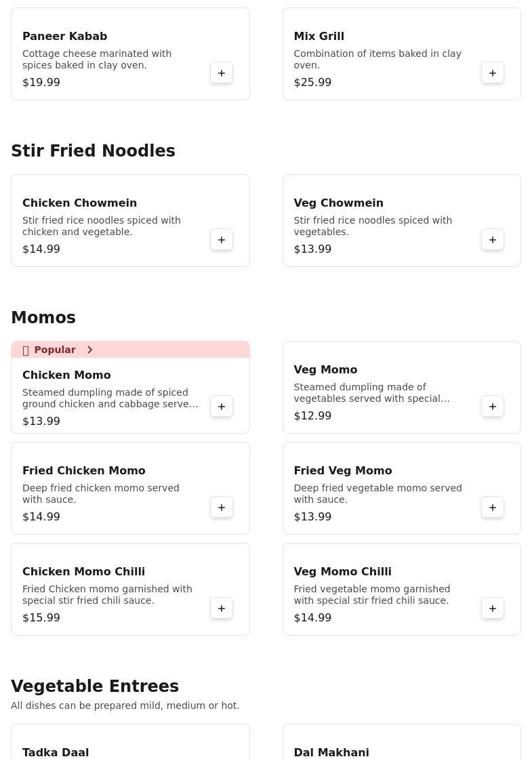Add Chicken Momo using plus button
This screenshot has width=532, height=759.
pyautogui.click(x=222, y=407)
